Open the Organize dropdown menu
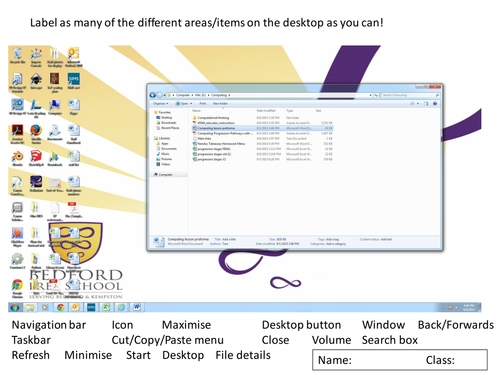This screenshot has height=375, width=500. pyautogui.click(x=161, y=104)
